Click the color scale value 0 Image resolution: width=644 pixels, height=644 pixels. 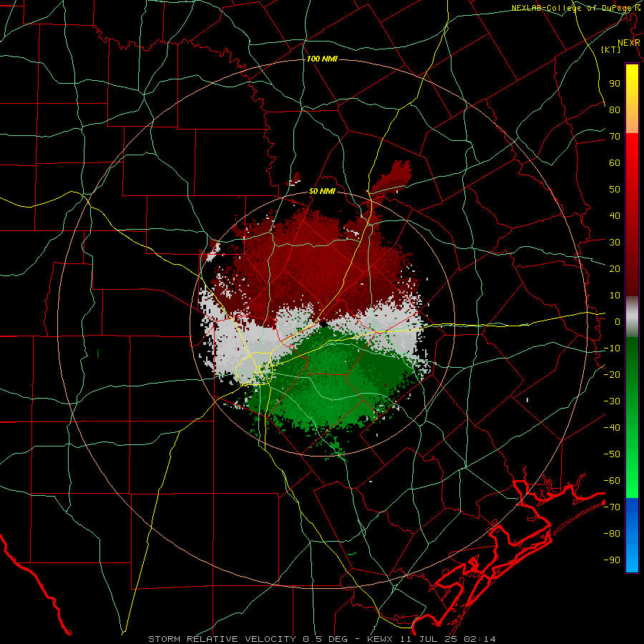pyautogui.click(x=618, y=322)
